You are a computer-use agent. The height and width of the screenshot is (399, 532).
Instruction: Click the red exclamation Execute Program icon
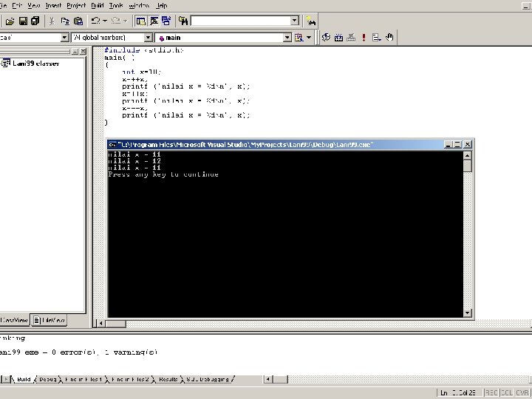point(364,38)
